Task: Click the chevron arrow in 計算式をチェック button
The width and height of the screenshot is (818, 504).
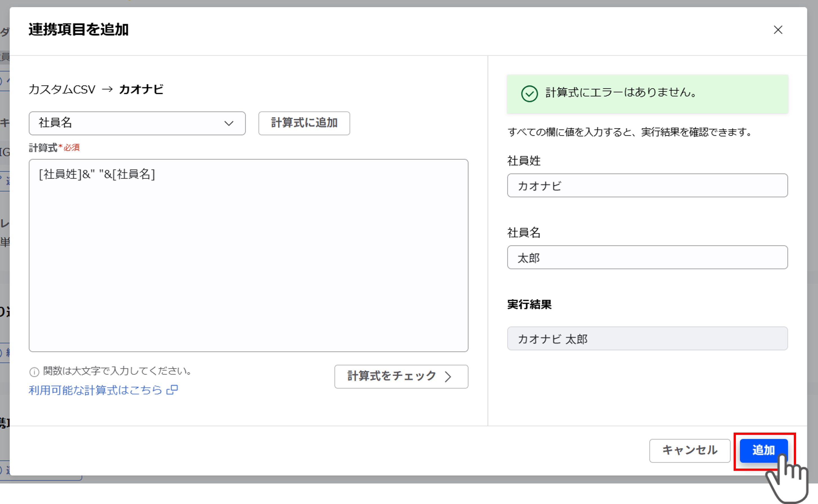Action: click(x=448, y=377)
